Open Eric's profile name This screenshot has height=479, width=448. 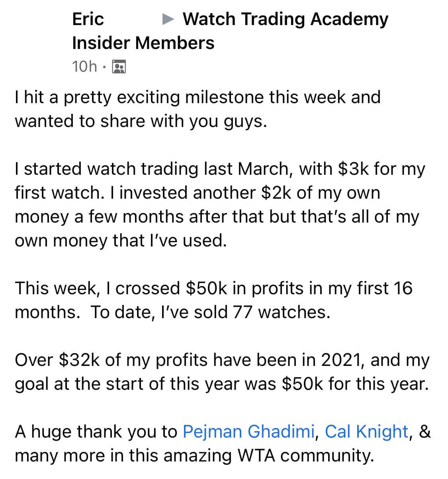click(x=88, y=19)
